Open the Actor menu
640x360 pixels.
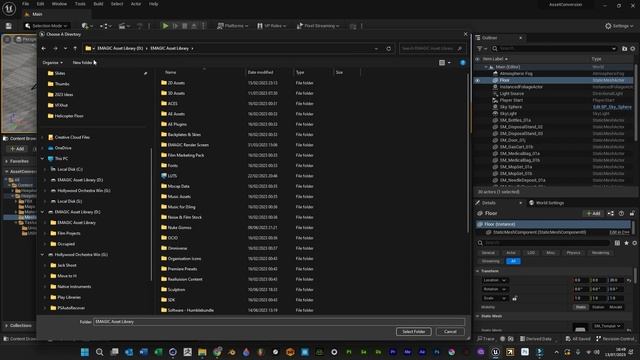[136, 4]
